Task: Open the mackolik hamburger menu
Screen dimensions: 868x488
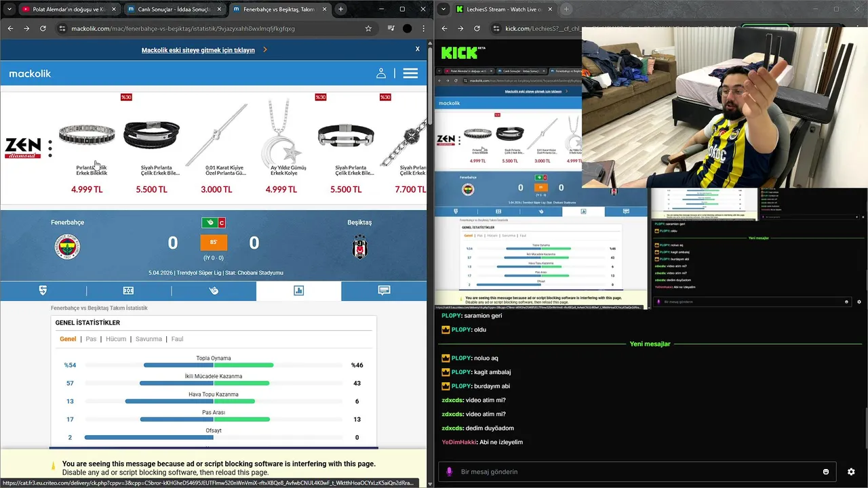Action: [x=410, y=73]
